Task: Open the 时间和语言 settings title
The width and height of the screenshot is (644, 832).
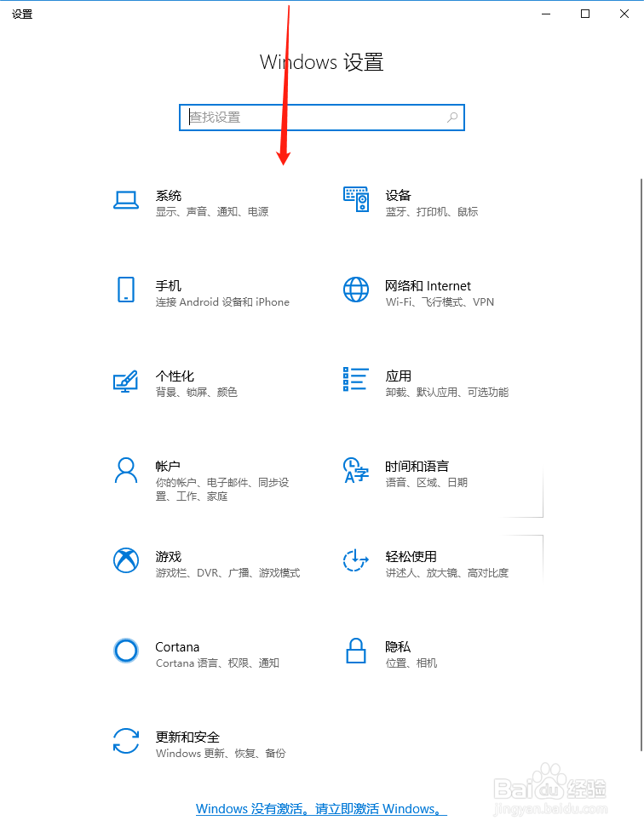Action: coord(417,467)
